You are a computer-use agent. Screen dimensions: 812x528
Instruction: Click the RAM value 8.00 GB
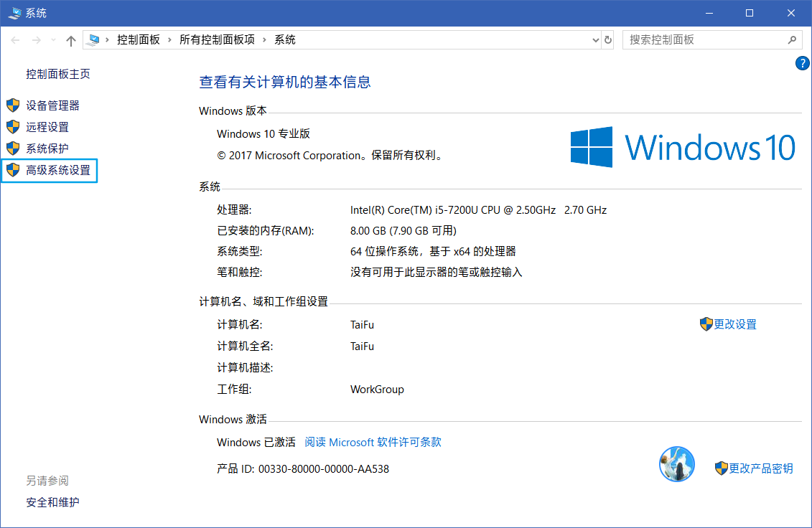click(x=403, y=230)
